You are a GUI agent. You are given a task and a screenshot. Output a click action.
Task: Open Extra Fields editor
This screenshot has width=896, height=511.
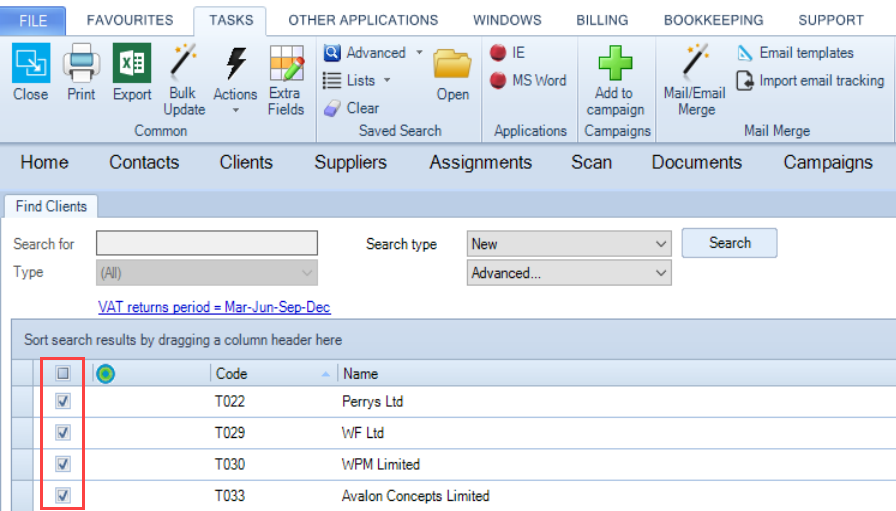[286, 63]
